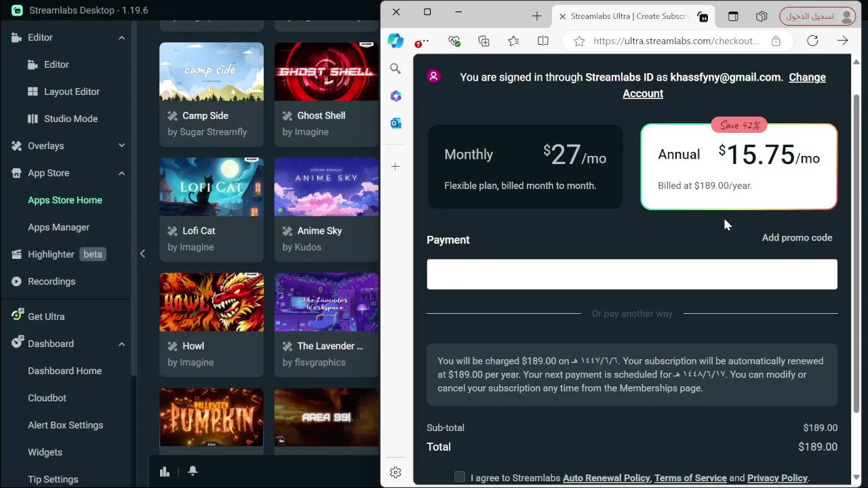
Task: Open Alert Box Settings
Action: pyautogui.click(x=65, y=425)
